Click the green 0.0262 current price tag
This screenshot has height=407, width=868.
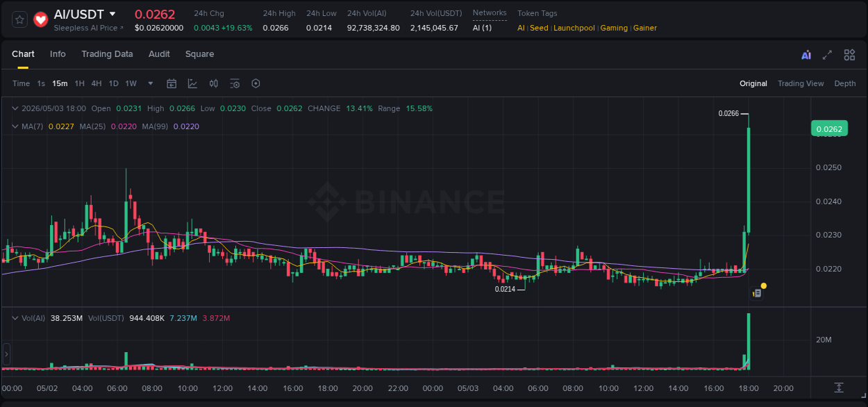829,128
